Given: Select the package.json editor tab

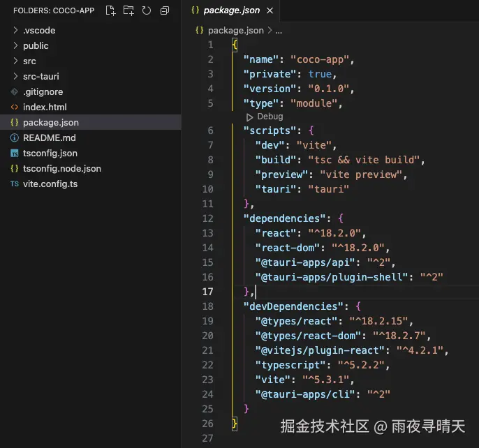Looking at the screenshot, I should (x=232, y=10).
